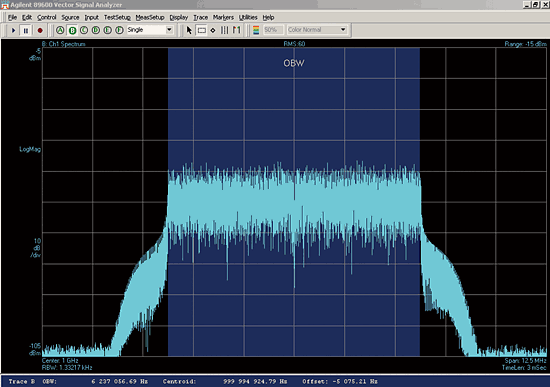This screenshot has height=387, width=550.
Task: Click the color spectrogram icon
Action: tap(256, 30)
